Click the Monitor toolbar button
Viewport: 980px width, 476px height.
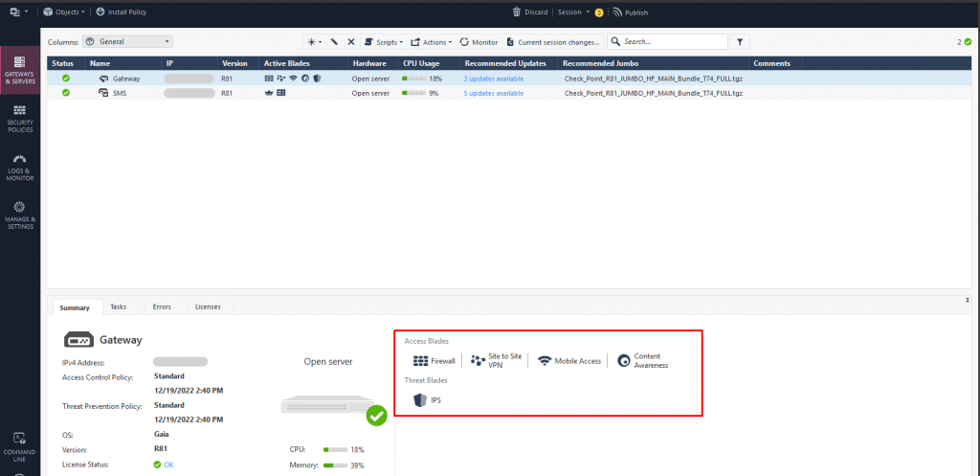pos(479,42)
